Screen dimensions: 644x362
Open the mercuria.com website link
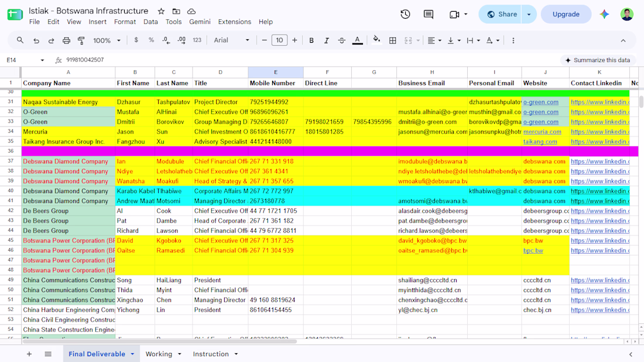[542, 132]
